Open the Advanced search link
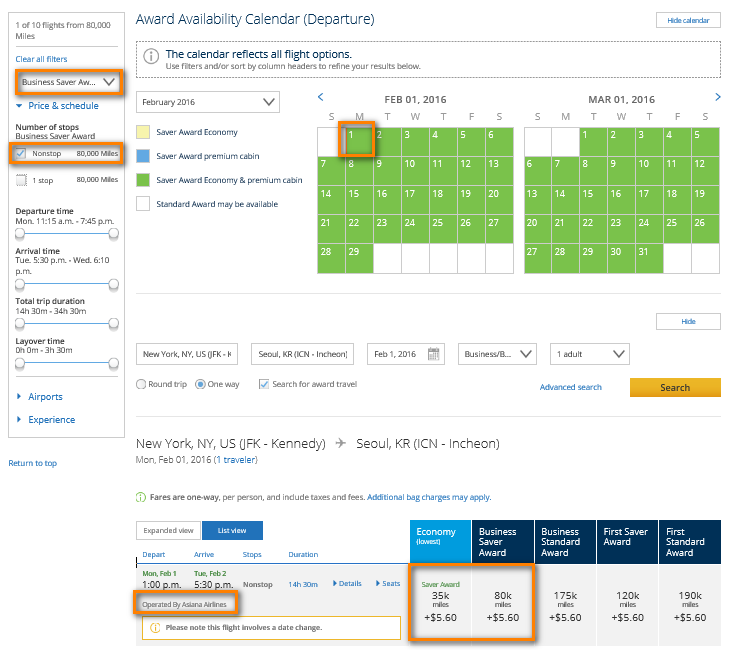This screenshot has height=650, width=750. (x=570, y=387)
